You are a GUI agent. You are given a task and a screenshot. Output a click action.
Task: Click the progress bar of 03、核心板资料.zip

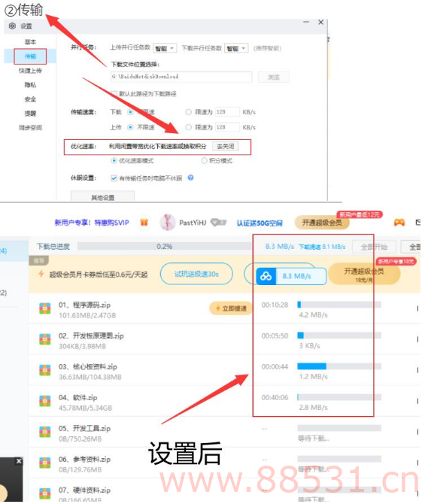pos(339,366)
